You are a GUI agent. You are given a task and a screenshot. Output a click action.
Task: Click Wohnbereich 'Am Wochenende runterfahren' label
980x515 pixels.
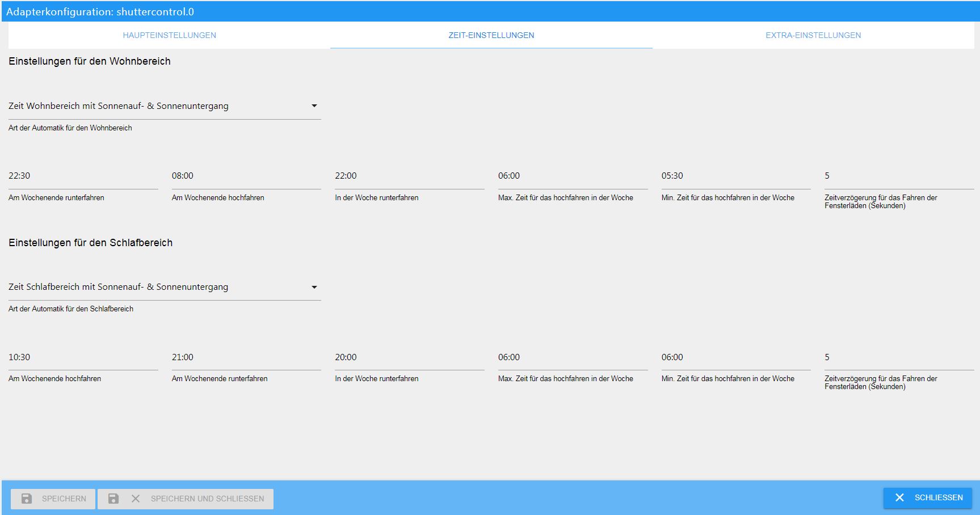[x=57, y=198]
